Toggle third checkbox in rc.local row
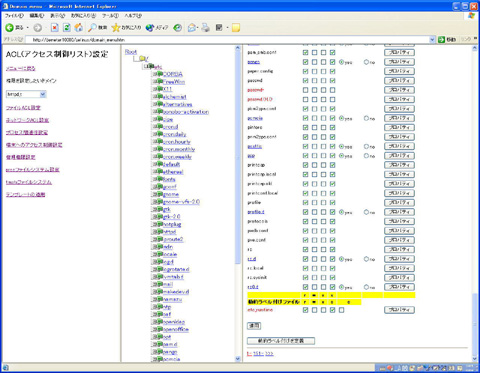 (x=323, y=268)
